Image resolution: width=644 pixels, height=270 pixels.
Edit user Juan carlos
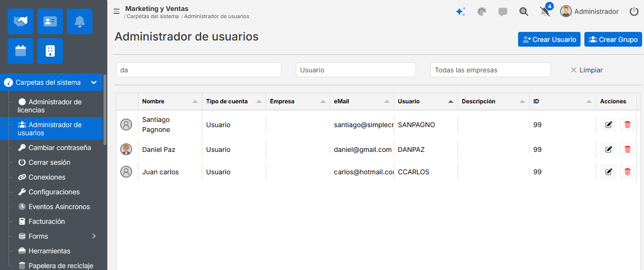608,172
